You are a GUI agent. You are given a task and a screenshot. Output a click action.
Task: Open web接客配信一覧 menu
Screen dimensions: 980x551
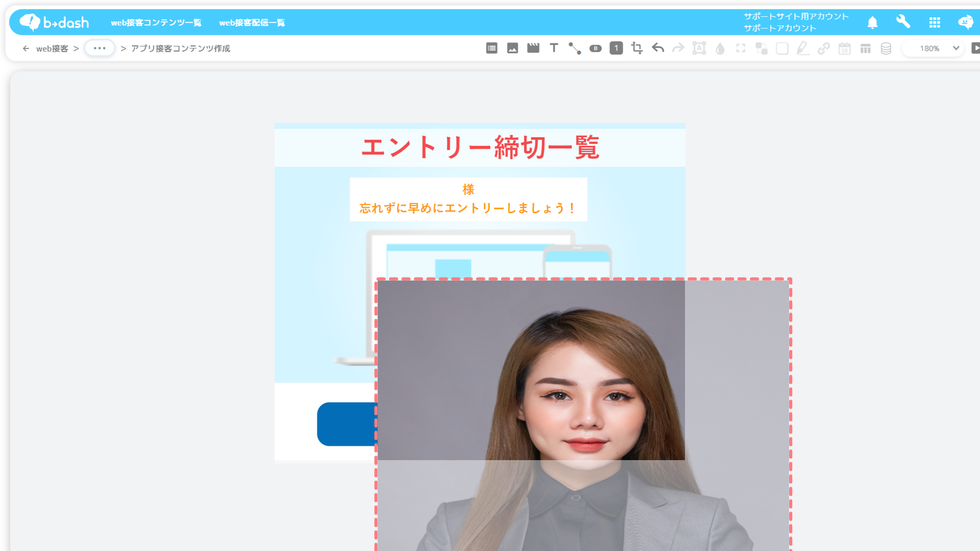252,23
